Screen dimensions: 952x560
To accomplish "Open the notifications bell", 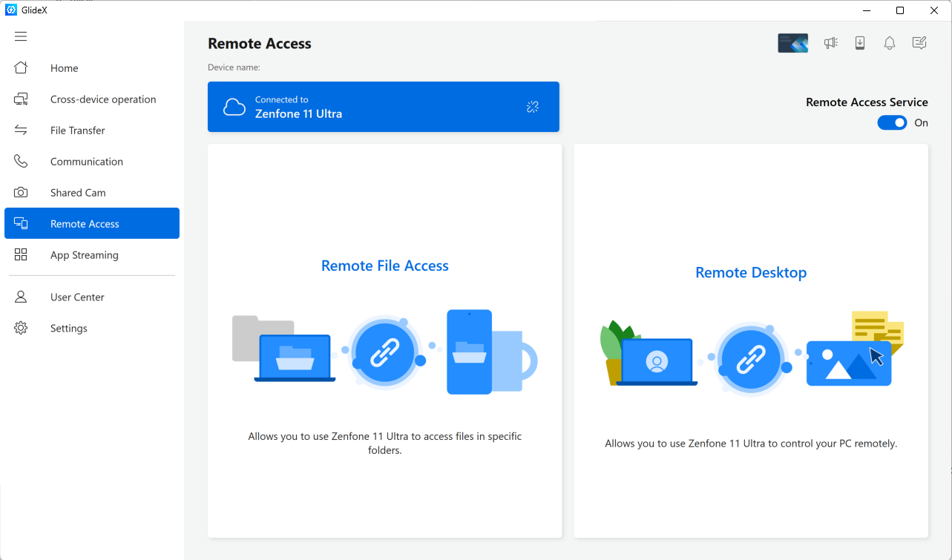I will [889, 42].
